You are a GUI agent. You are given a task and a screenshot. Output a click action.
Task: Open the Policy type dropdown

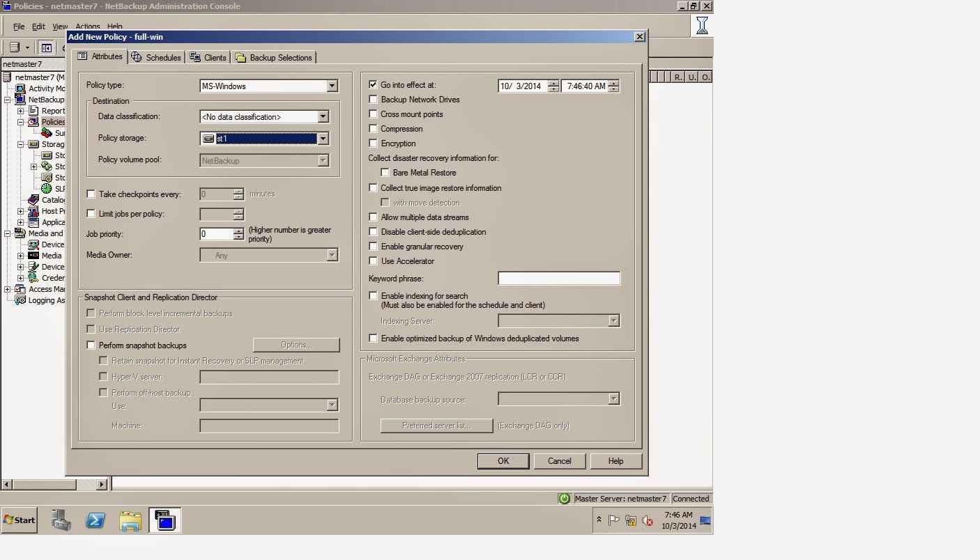(x=332, y=85)
